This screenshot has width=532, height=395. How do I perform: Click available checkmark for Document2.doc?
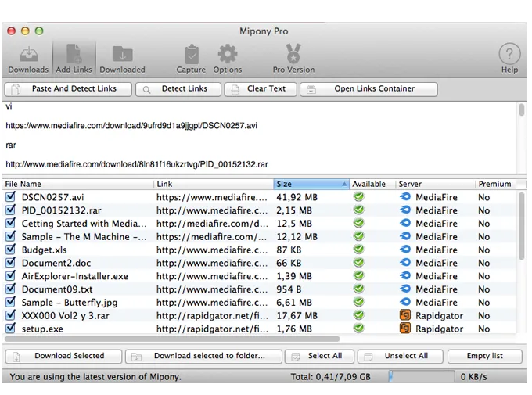(x=358, y=263)
